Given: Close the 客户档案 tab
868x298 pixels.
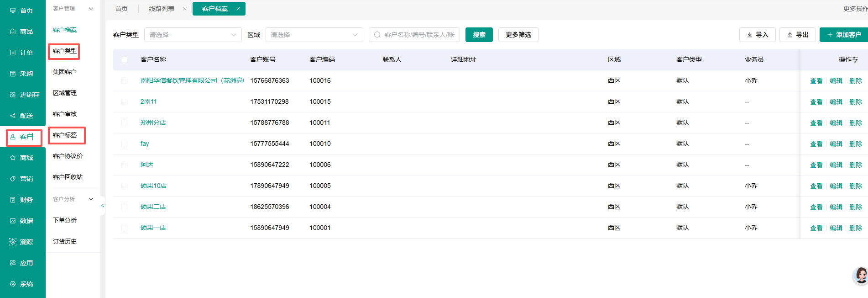Looking at the screenshot, I should click(238, 9).
